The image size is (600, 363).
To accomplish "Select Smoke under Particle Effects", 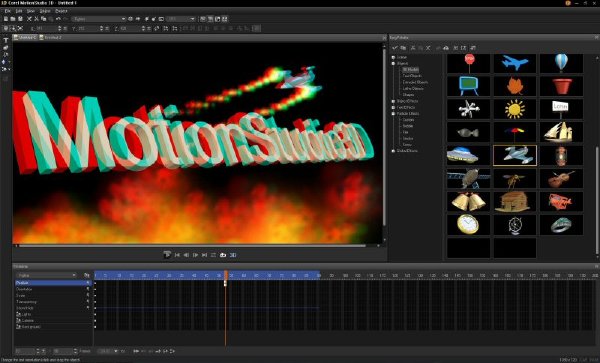I will pos(408,138).
